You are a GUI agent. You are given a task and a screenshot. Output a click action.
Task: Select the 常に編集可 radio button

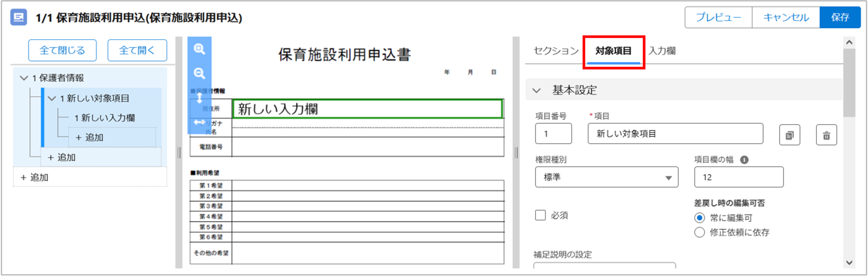click(x=700, y=218)
